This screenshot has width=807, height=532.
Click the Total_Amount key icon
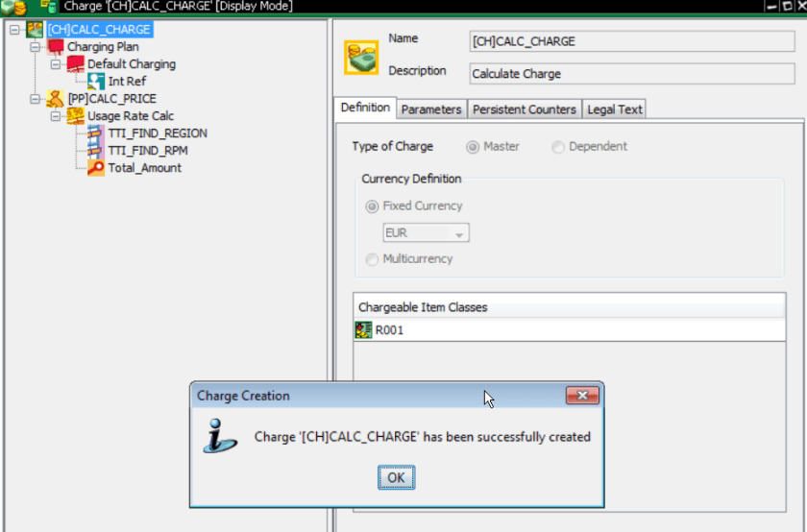pyautogui.click(x=96, y=168)
